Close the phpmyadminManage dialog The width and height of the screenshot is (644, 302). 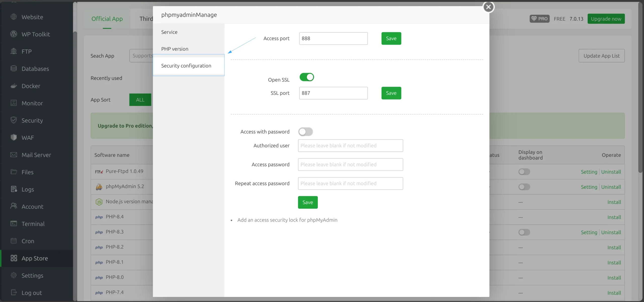coord(489,7)
